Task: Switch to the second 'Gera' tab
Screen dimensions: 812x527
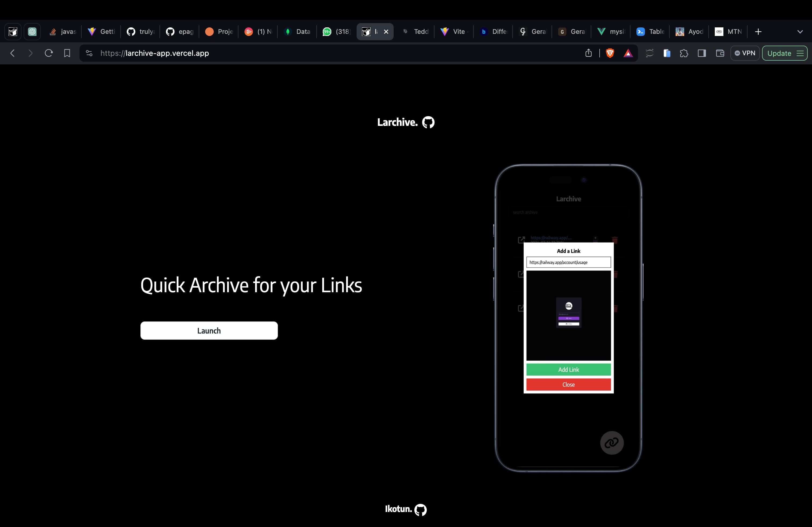Action: pyautogui.click(x=572, y=32)
